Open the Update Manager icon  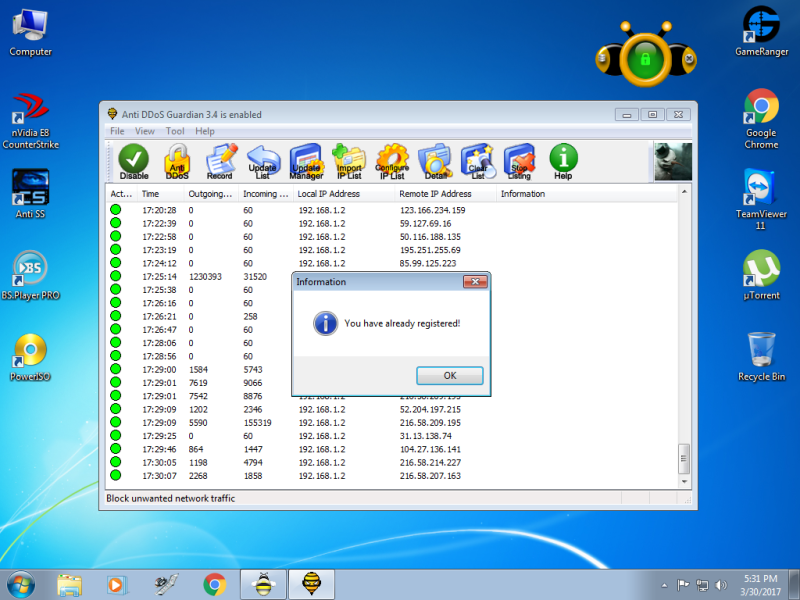pyautogui.click(x=305, y=160)
